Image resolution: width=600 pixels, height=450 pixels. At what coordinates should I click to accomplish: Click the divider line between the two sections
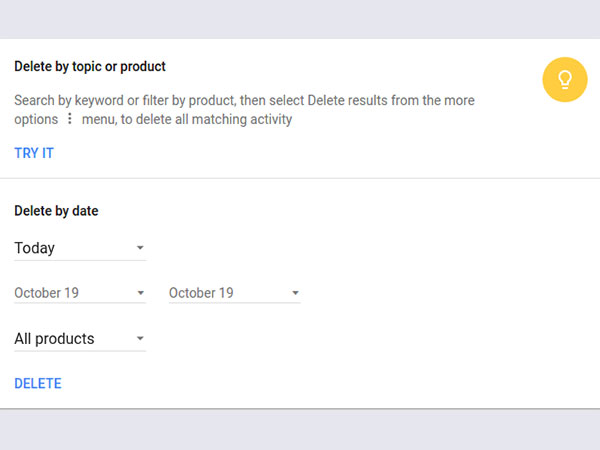(x=300, y=178)
